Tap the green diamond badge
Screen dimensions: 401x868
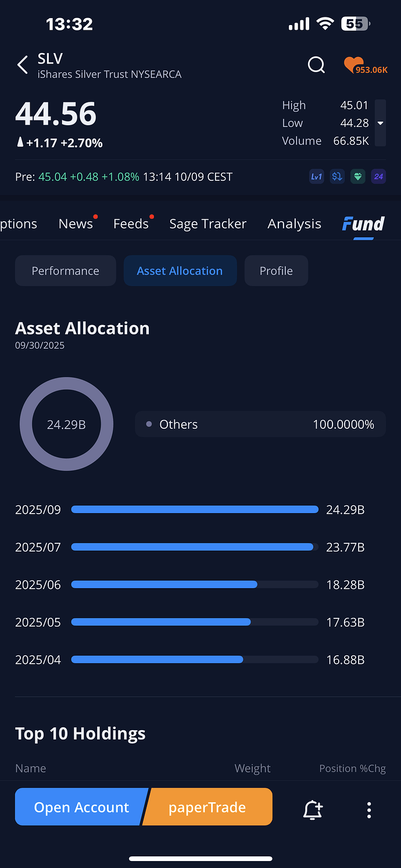coord(358,176)
